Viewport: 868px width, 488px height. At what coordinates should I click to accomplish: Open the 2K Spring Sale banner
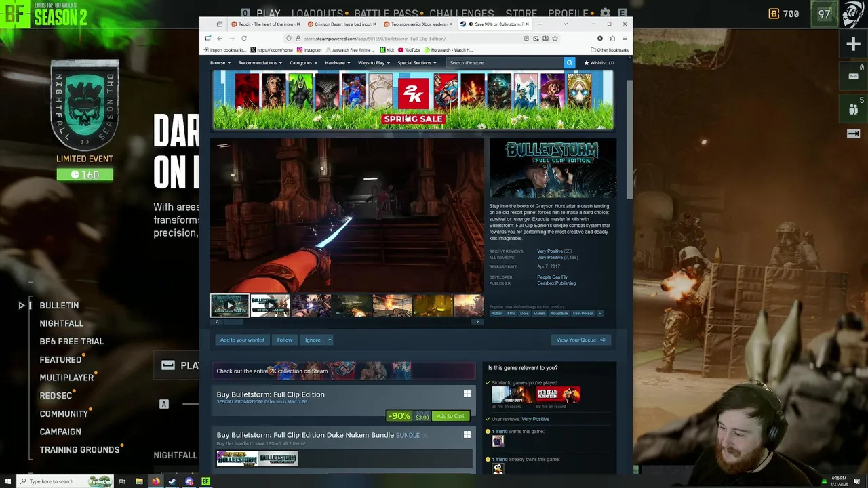(413, 100)
